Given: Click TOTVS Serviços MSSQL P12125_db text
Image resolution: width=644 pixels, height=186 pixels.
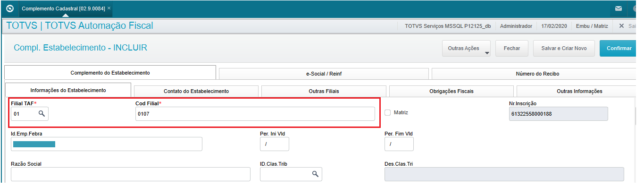Looking at the screenshot, I should 448,26.
